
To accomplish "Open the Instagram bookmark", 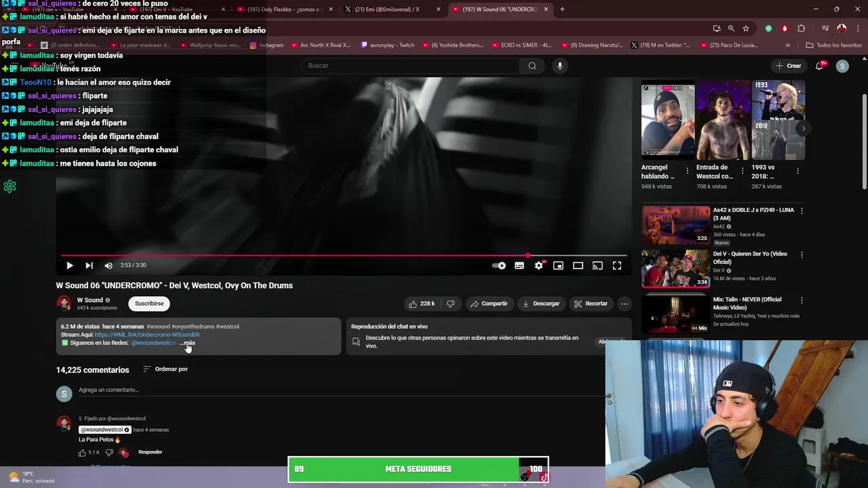I will pos(267,45).
